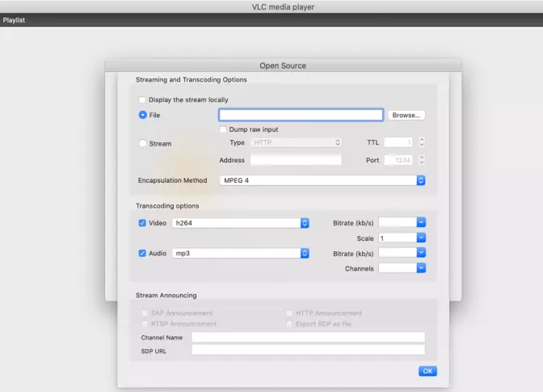Image resolution: width=543 pixels, height=392 pixels.
Task: Expand the Audio Bitrate (kb/s) combo box
Action: click(421, 253)
